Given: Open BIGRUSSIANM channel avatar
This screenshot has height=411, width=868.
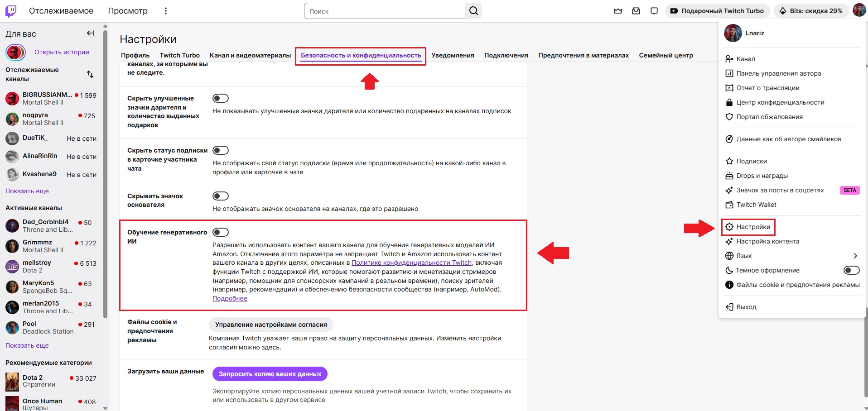Looking at the screenshot, I should click(12, 98).
